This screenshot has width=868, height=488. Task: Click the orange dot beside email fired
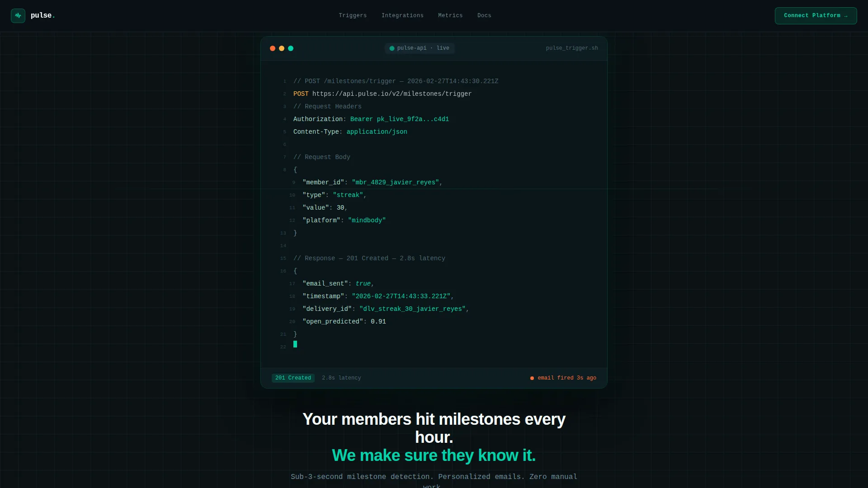click(532, 378)
